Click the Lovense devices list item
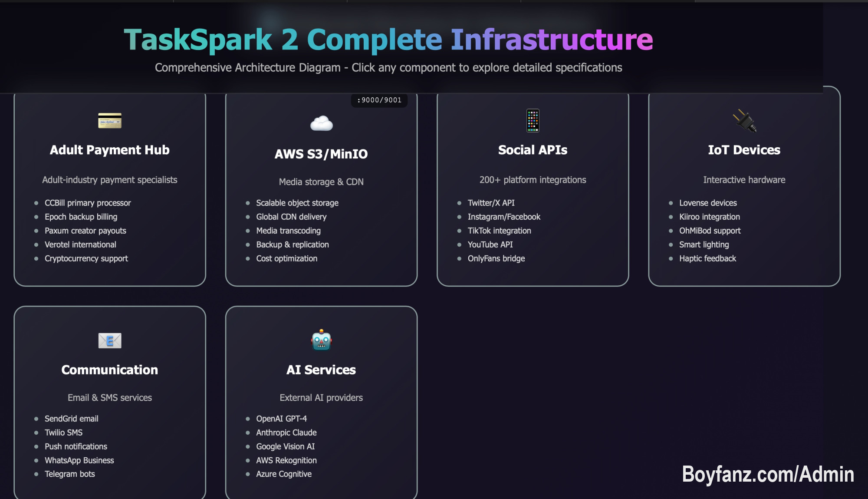 point(708,203)
